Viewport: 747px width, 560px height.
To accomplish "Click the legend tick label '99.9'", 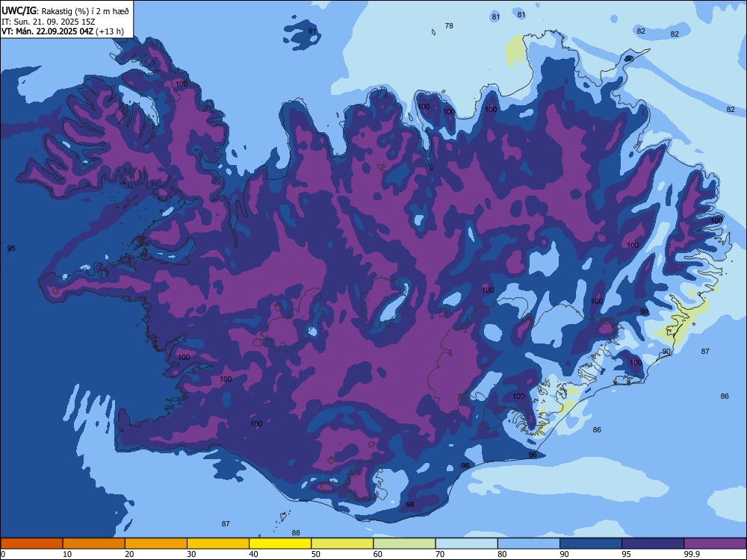I will [692, 554].
